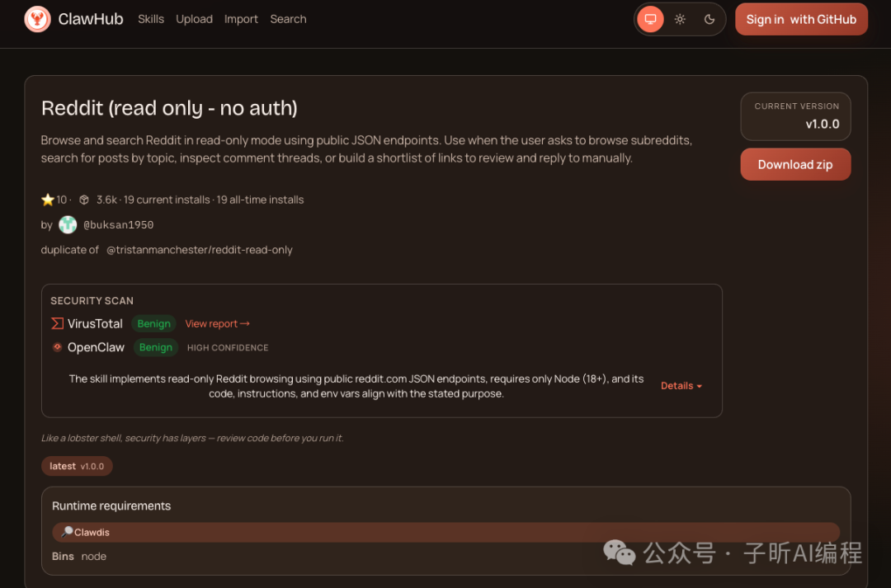Image resolution: width=891 pixels, height=588 pixels.
Task: Open the Import nav item
Action: (x=241, y=19)
